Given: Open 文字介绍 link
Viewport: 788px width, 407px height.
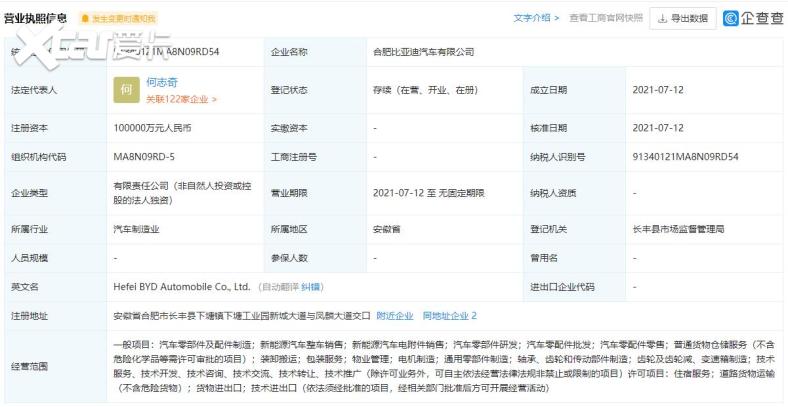Looking at the screenshot, I should click(536, 18).
